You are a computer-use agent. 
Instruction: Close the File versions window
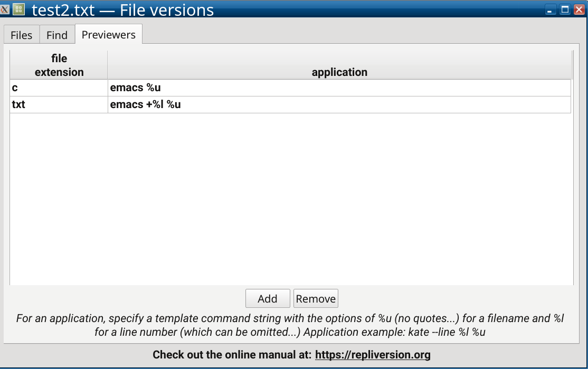point(579,9)
